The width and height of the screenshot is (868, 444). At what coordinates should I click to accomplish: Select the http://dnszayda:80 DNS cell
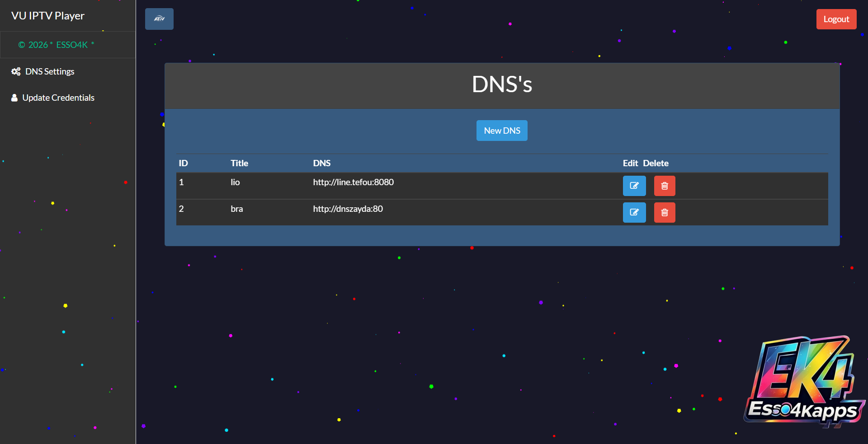coord(348,209)
